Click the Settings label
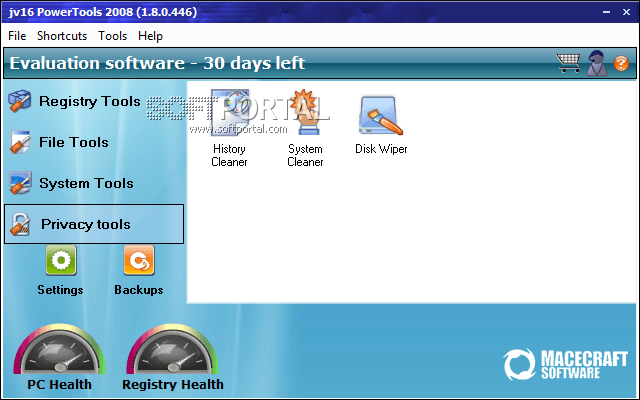 tap(60, 290)
